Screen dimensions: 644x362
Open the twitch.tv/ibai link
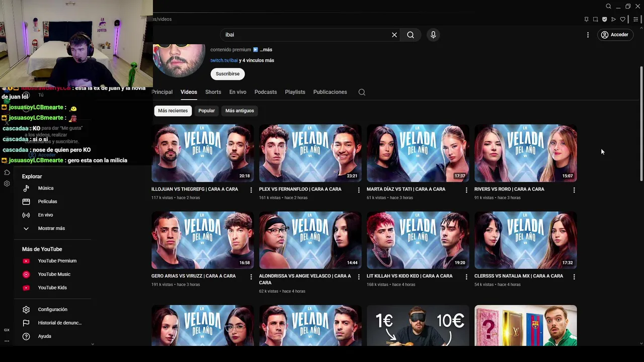tap(224, 60)
